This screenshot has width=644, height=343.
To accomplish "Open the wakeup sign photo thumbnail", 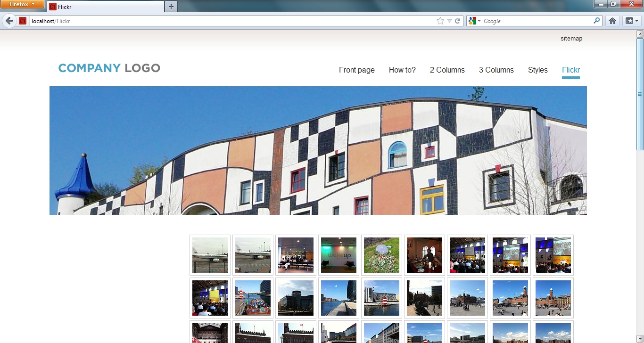I will [339, 255].
